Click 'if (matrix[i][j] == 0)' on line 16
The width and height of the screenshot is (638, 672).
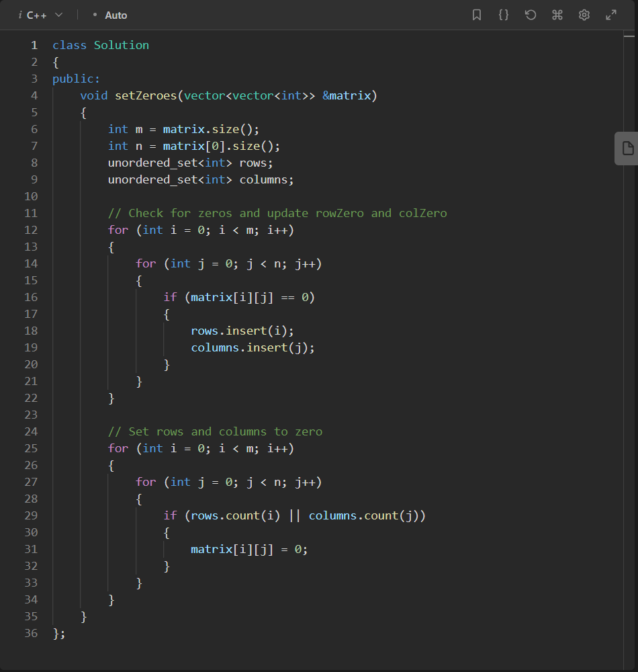tap(239, 298)
